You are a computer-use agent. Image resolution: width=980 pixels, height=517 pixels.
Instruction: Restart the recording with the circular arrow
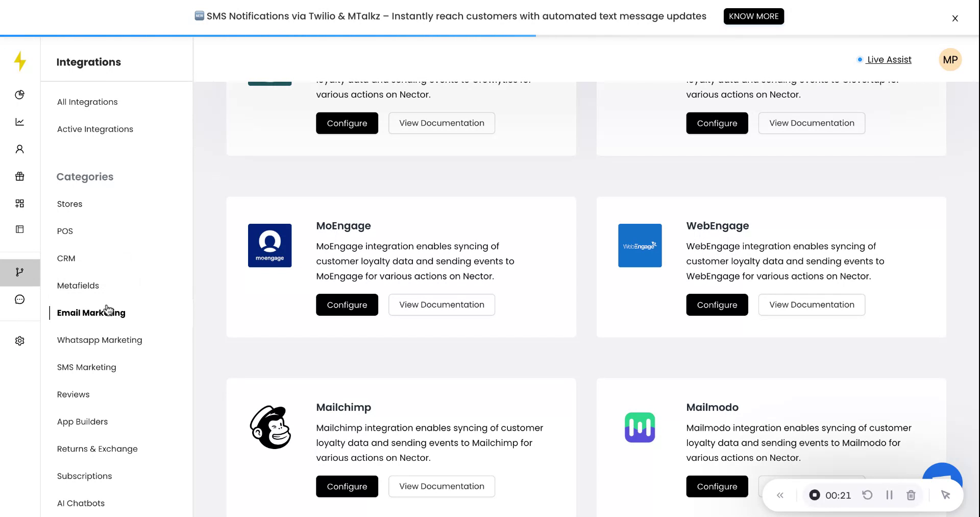(x=867, y=495)
